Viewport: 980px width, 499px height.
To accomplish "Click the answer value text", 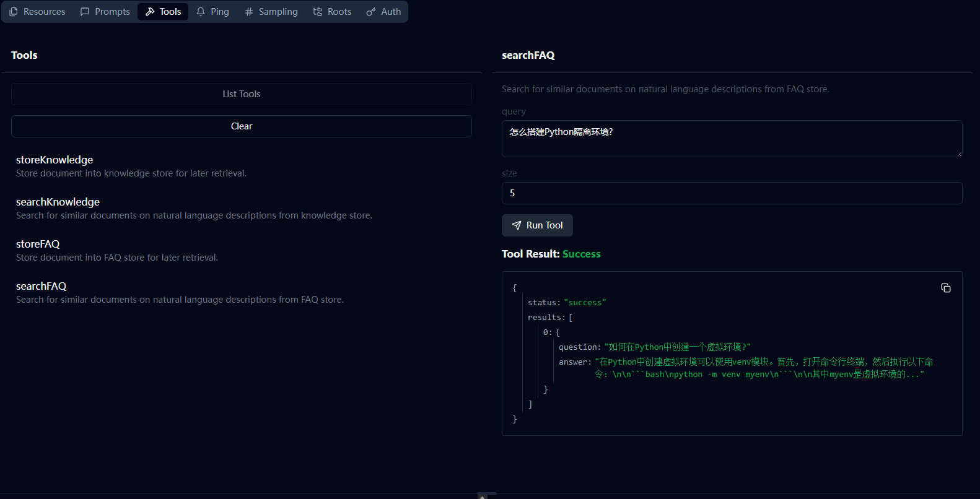I will (764, 368).
